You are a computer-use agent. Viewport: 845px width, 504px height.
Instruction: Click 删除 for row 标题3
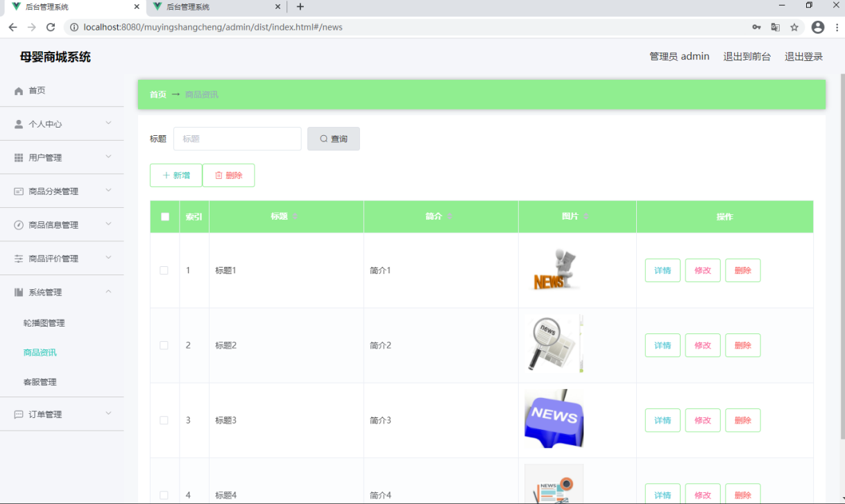(743, 420)
